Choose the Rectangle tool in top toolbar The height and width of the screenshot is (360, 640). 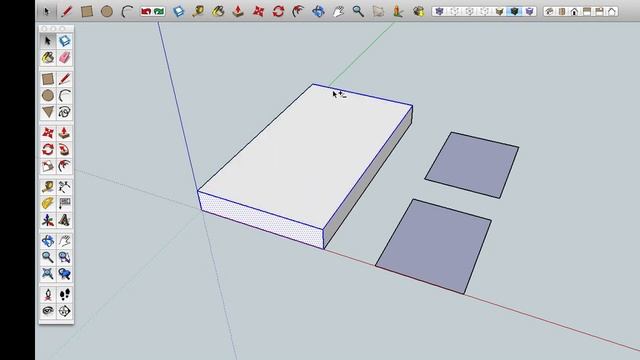(87, 11)
